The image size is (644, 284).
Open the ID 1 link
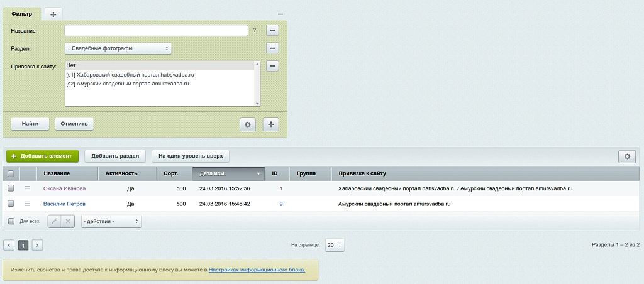click(x=281, y=188)
